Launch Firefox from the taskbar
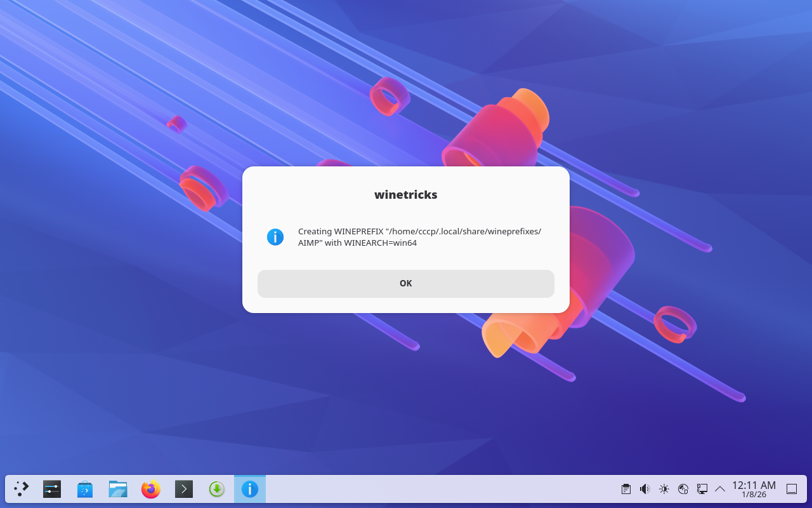Image resolution: width=812 pixels, height=508 pixels. click(151, 489)
